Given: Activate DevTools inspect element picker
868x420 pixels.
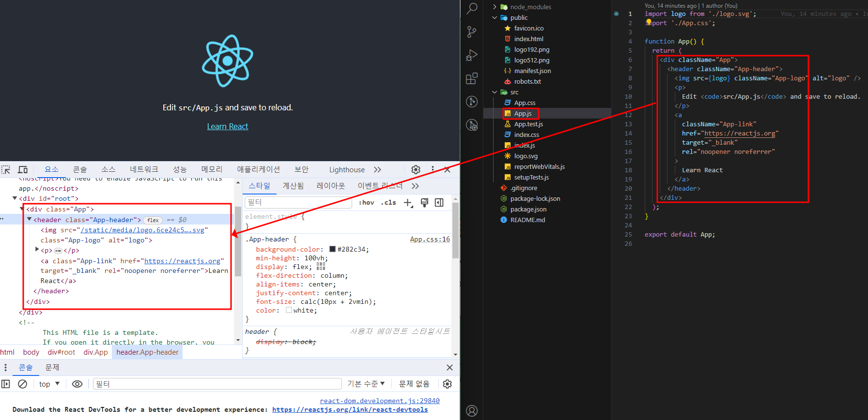Looking at the screenshot, I should click(x=6, y=169).
